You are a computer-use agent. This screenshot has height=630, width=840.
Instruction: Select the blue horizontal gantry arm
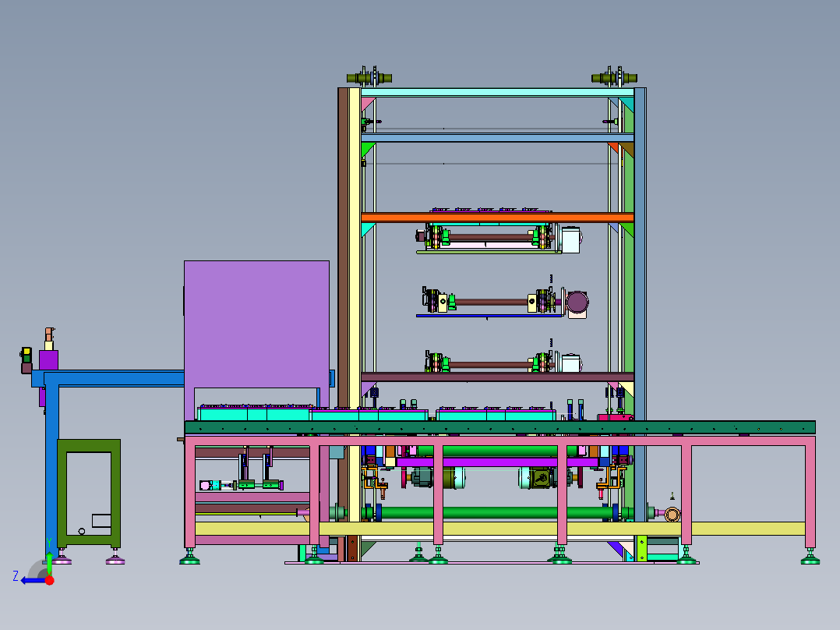(x=114, y=377)
